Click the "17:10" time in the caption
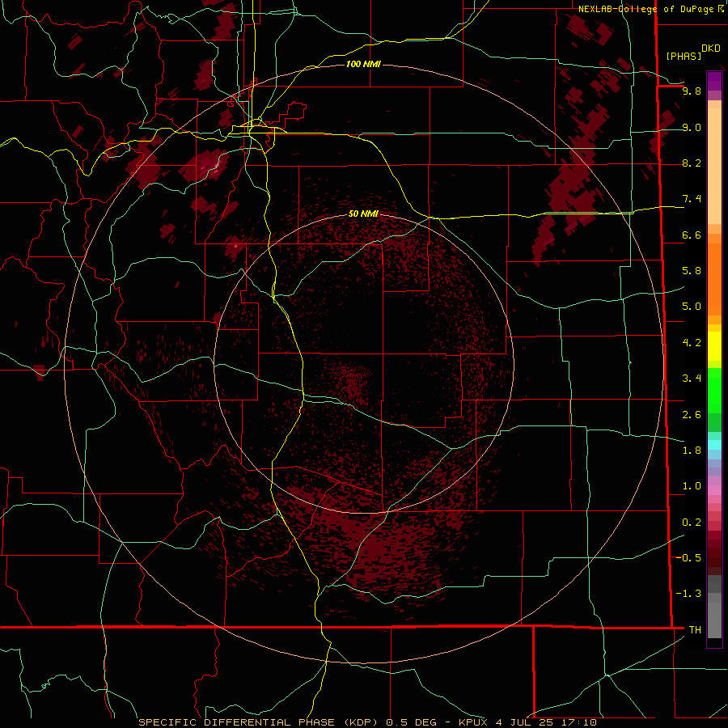728x728 pixels. pos(578,722)
